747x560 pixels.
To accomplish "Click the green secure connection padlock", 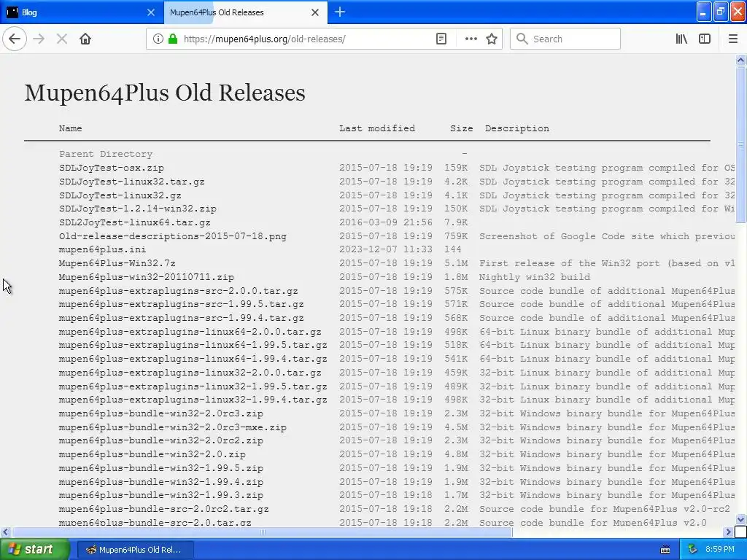I will coord(173,39).
